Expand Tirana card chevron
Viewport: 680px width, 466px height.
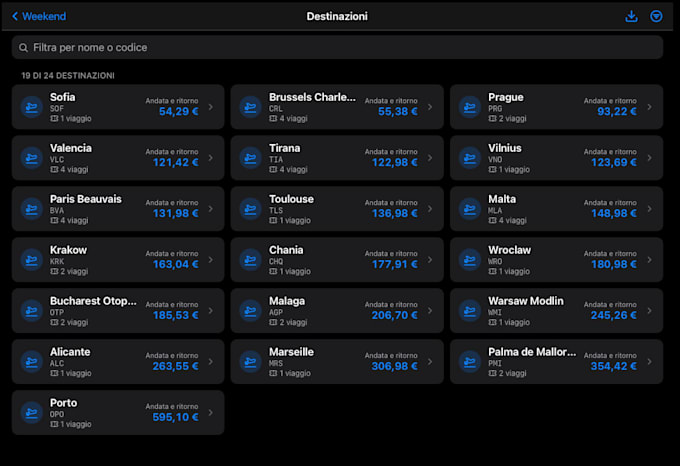coord(430,158)
